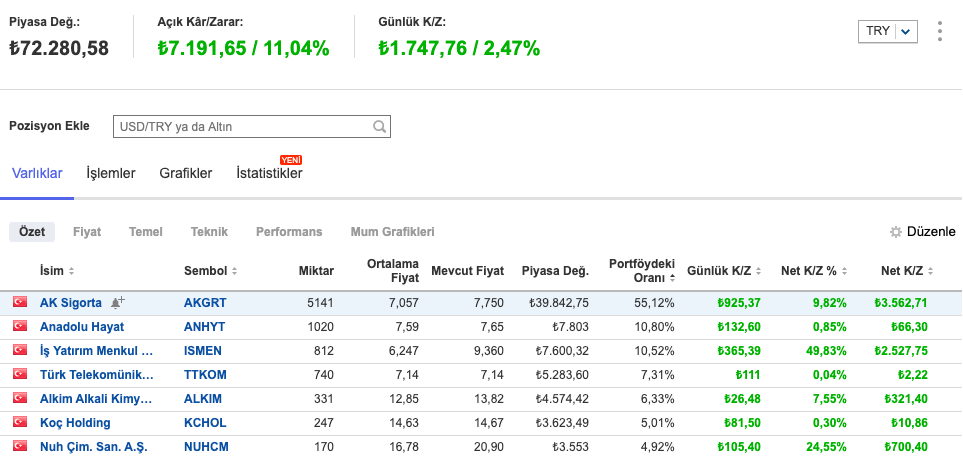Click the search magnifier icon
The height and width of the screenshot is (466, 963).
[379, 127]
